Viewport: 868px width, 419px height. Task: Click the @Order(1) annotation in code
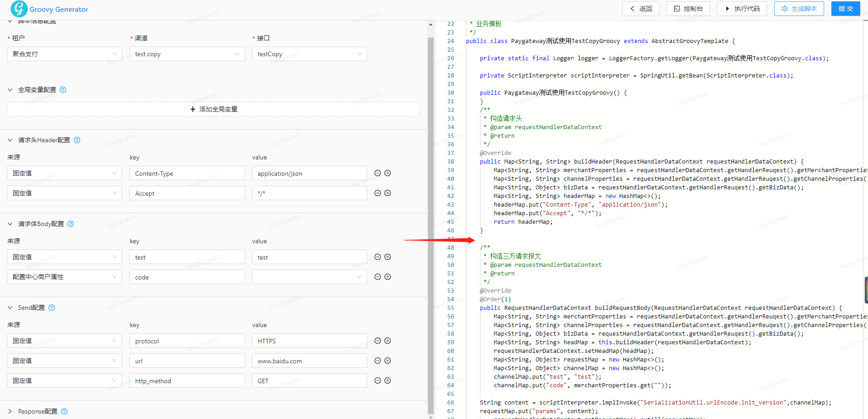click(495, 299)
